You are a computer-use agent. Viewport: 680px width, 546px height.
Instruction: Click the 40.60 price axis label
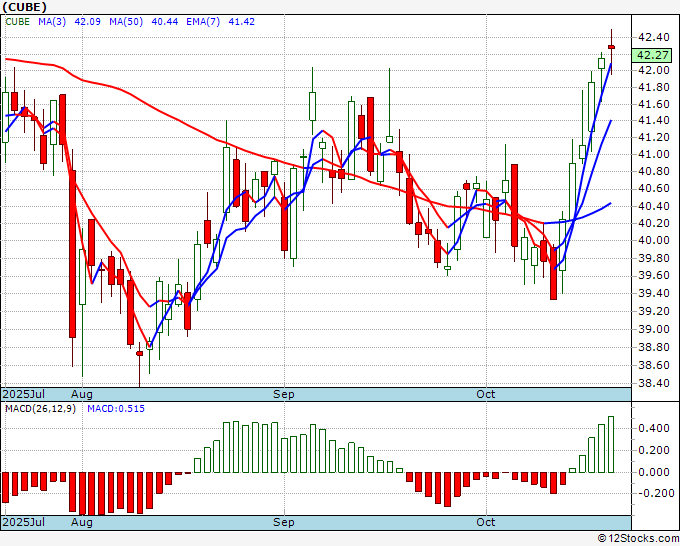click(x=654, y=189)
